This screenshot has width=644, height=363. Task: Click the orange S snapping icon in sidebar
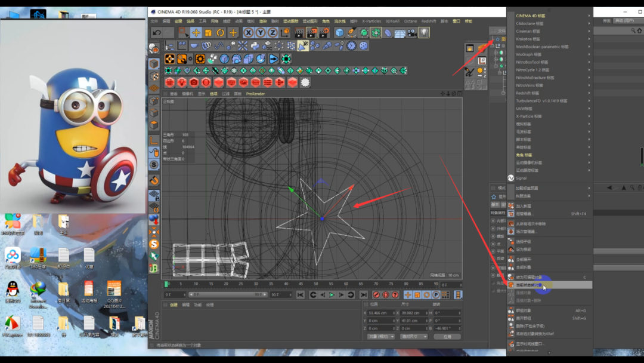[x=154, y=244]
